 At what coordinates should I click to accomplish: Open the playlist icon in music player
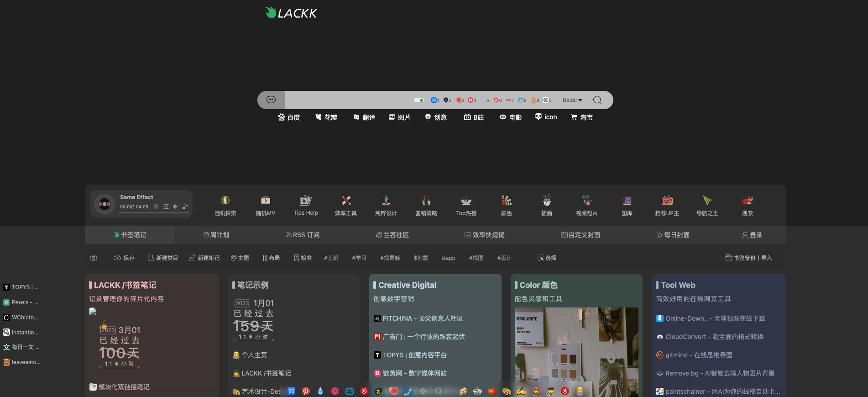(x=166, y=206)
